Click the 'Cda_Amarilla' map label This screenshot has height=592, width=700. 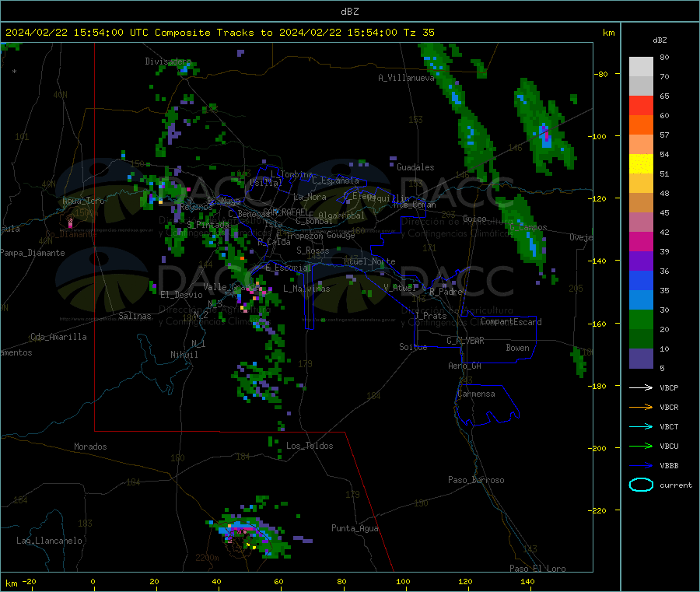click(x=58, y=337)
